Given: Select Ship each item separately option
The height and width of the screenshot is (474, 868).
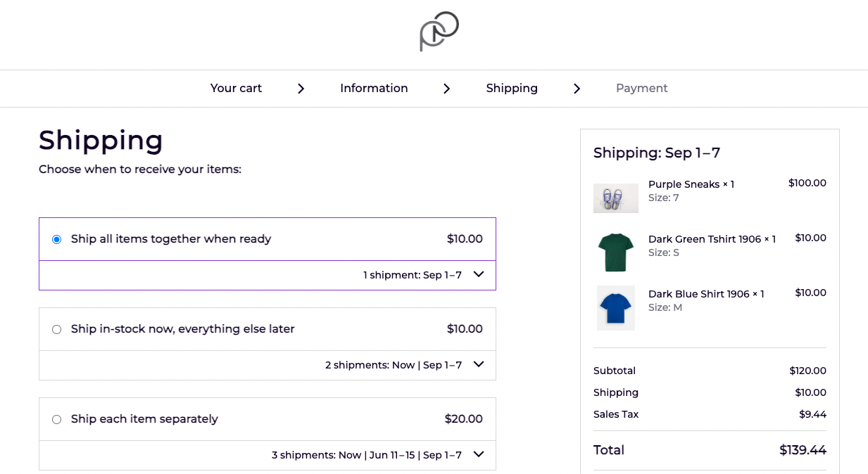Looking at the screenshot, I should point(57,420).
